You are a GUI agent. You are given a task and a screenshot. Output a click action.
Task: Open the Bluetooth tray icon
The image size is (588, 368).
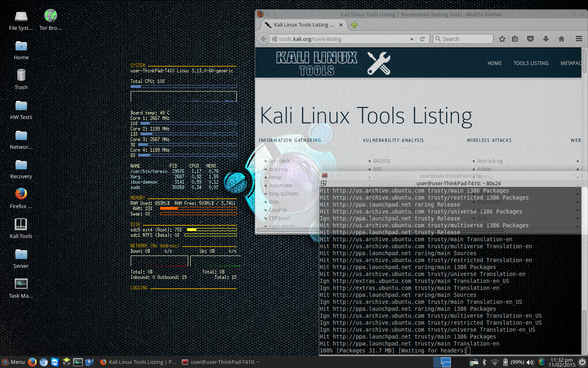(x=484, y=362)
